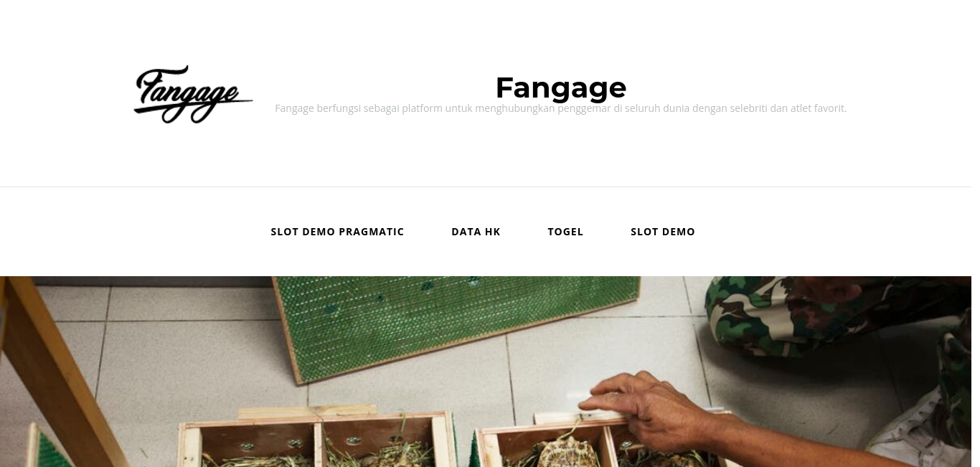Open the Slot Demo menu link
Image resolution: width=980 pixels, height=467 pixels.
663,232
